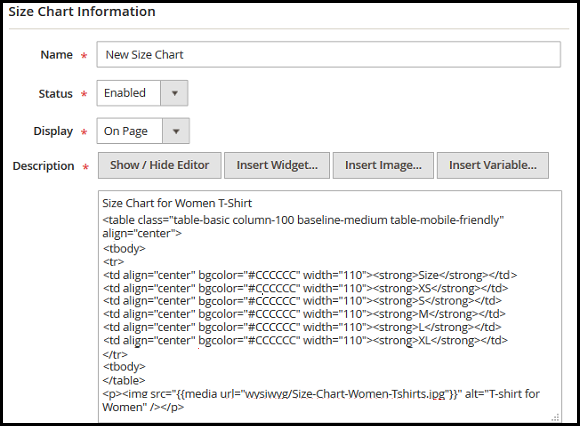
Task: Click the textarea resize handle
Action: coord(555,417)
